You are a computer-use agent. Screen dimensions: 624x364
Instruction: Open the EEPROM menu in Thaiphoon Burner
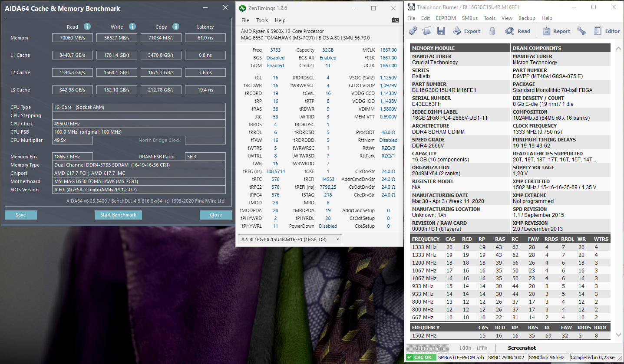446,18
